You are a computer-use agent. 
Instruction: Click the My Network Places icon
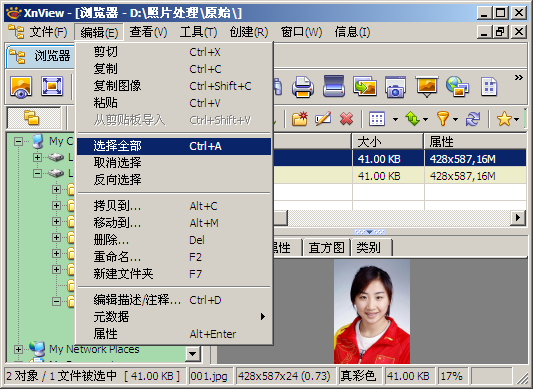[x=37, y=349]
